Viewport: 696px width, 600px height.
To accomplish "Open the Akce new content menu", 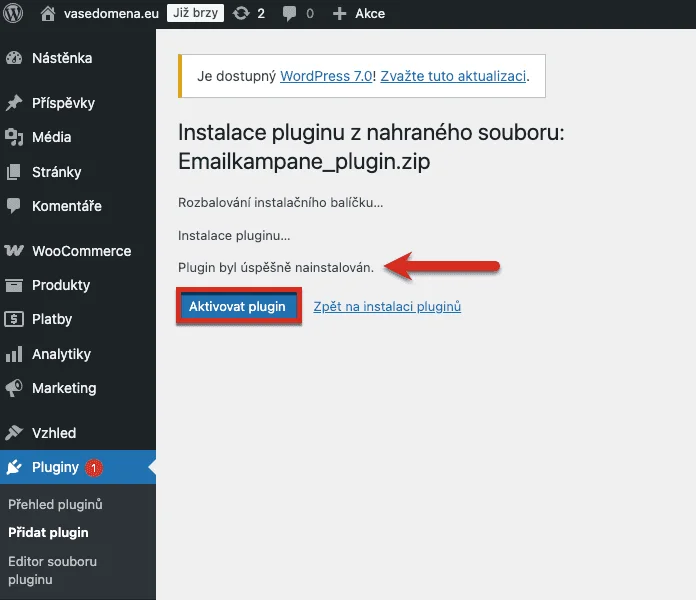I will pos(370,14).
